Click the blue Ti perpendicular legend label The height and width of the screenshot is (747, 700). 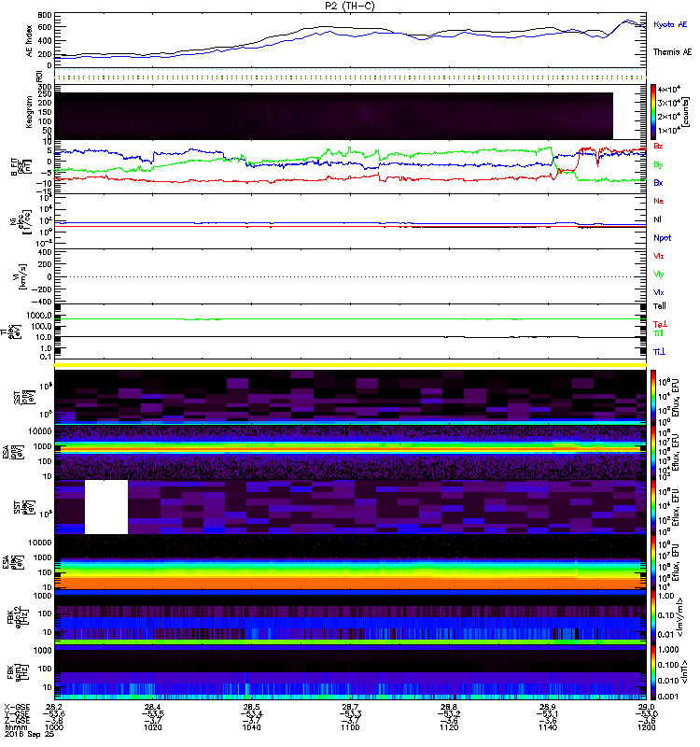pyautogui.click(x=659, y=352)
